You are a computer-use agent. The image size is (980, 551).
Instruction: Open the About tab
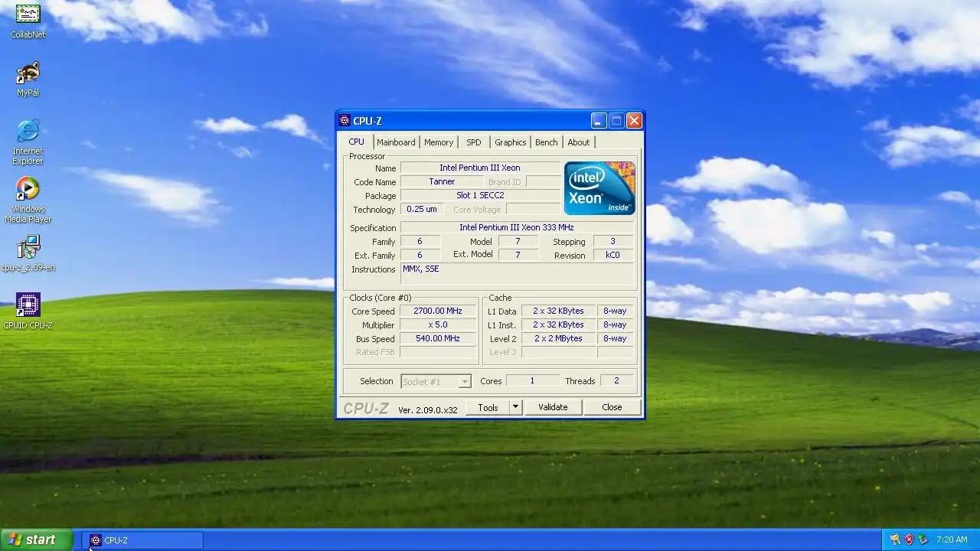(579, 142)
